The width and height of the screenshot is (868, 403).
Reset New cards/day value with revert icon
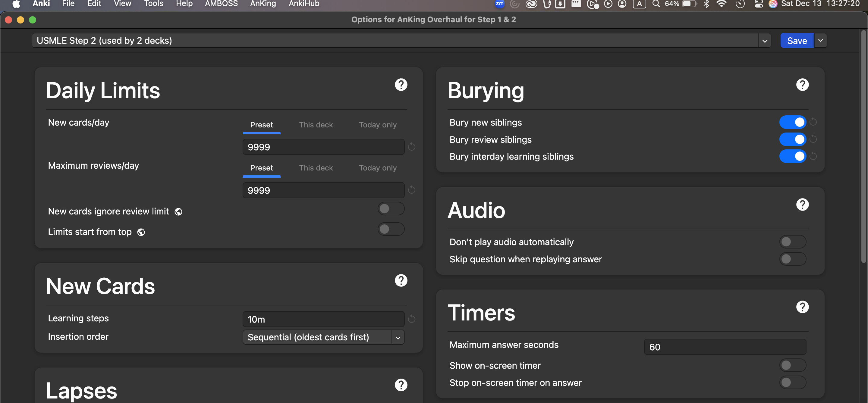[x=411, y=147]
